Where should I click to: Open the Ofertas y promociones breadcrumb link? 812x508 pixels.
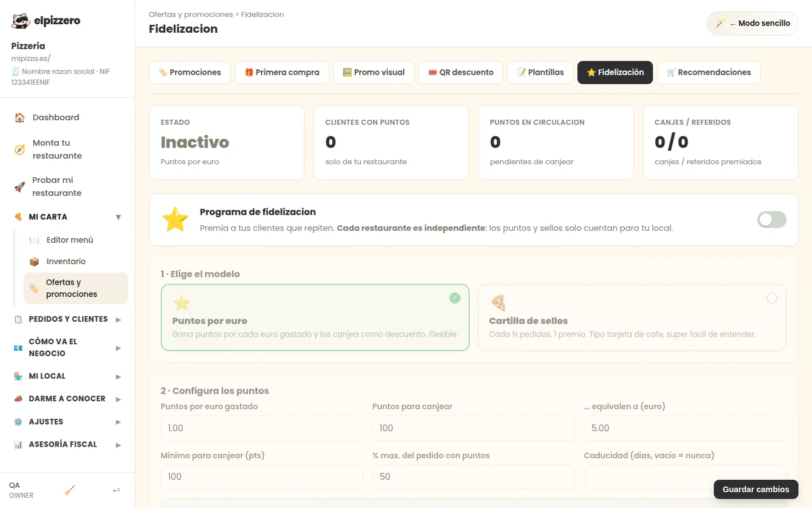191,15
